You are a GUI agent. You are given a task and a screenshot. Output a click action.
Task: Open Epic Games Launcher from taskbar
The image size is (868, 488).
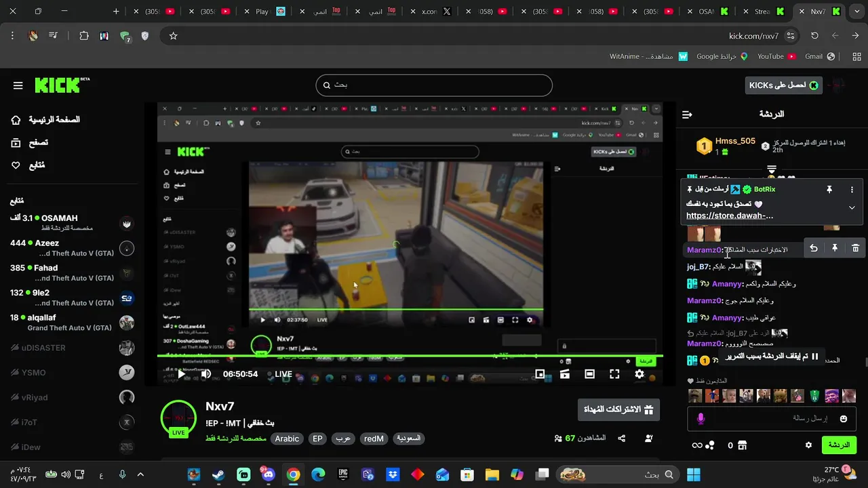click(x=343, y=474)
